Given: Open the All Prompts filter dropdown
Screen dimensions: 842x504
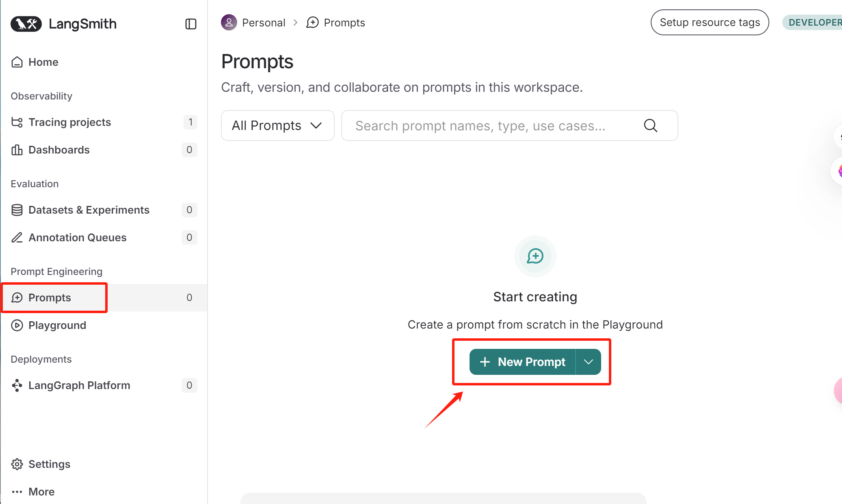Looking at the screenshot, I should 278,125.
